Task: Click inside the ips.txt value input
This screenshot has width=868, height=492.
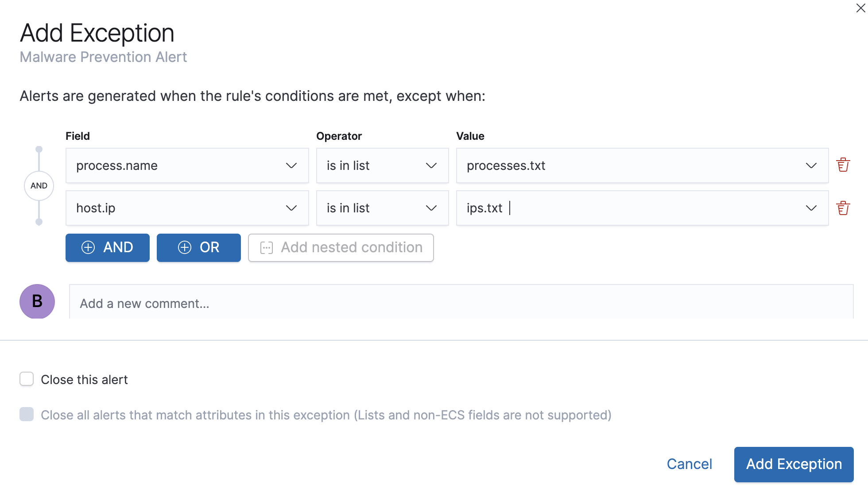Action: [x=576, y=208]
